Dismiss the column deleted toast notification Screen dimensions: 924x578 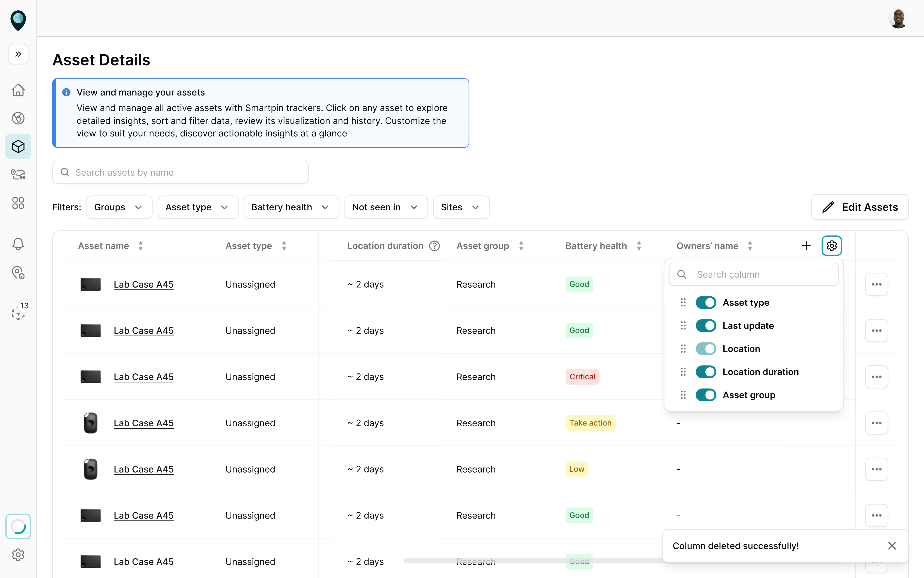pos(892,545)
